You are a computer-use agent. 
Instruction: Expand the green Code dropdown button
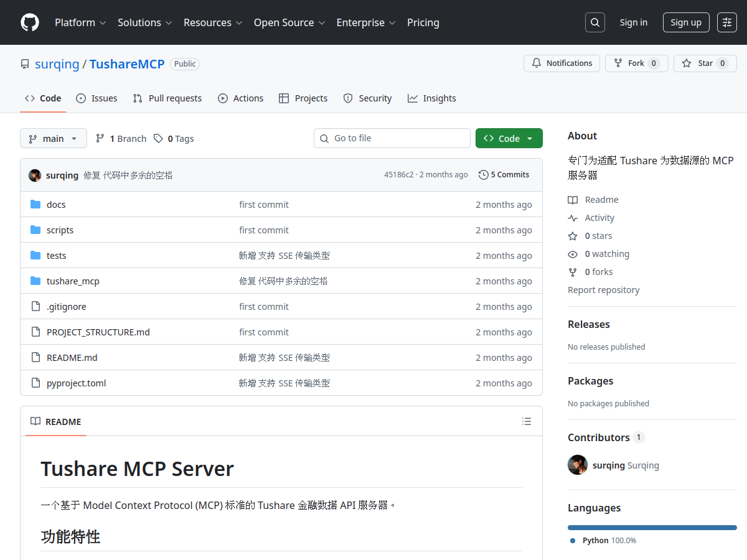pyautogui.click(x=509, y=139)
